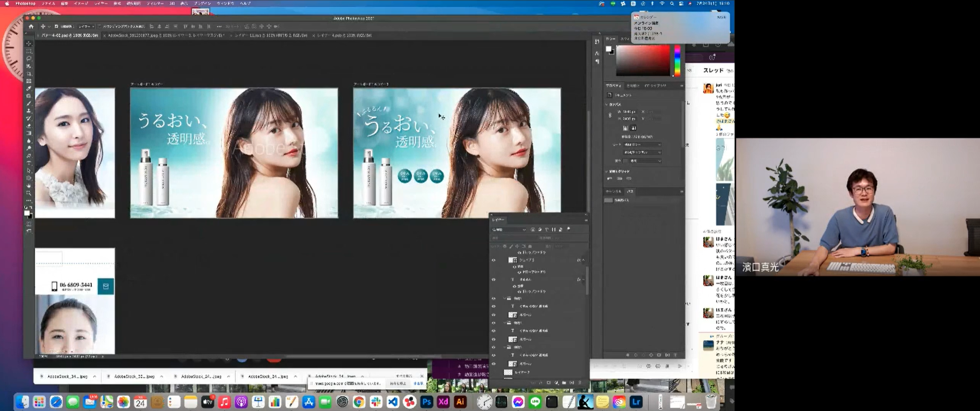Viewport: 980px width, 411px height.
Task: Click the Home icon in options bar
Action: coord(31,27)
